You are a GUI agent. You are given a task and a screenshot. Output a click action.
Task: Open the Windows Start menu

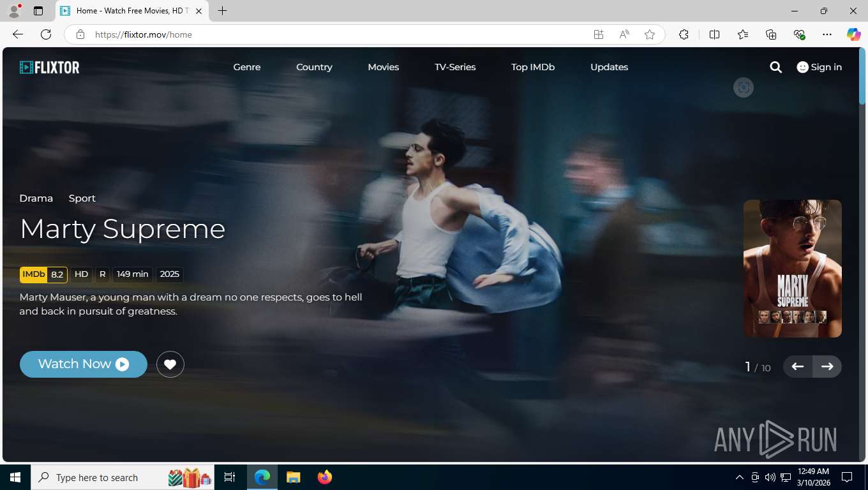[15, 477]
